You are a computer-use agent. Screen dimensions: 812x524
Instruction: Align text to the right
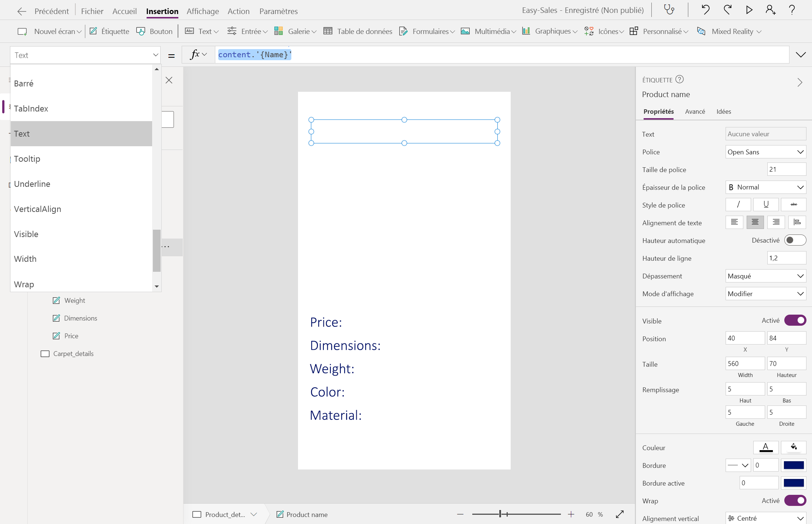(776, 222)
